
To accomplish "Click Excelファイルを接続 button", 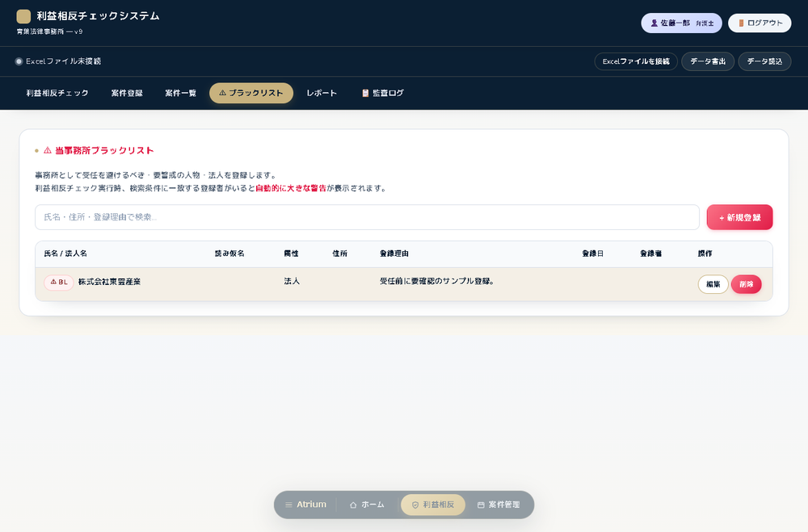I will tap(636, 61).
